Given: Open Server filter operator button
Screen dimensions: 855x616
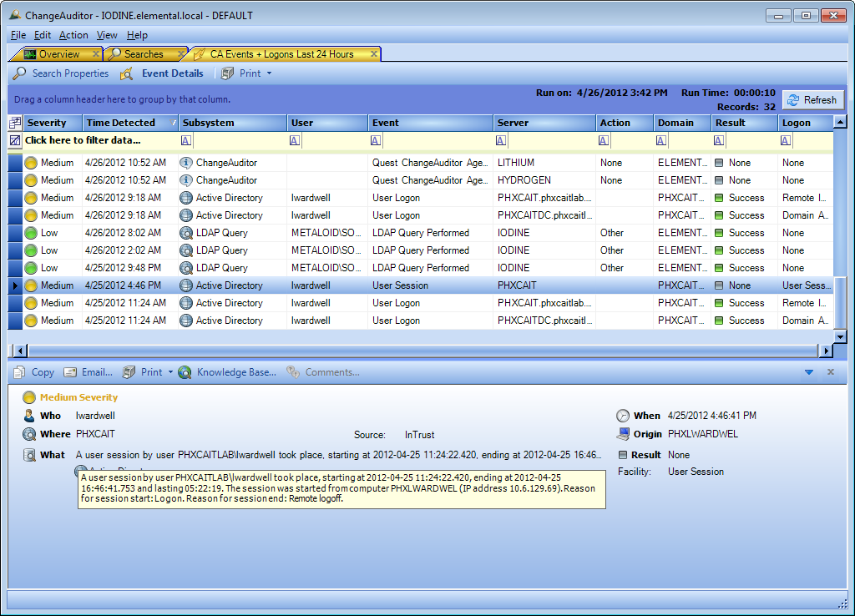Looking at the screenshot, I should coord(501,140).
